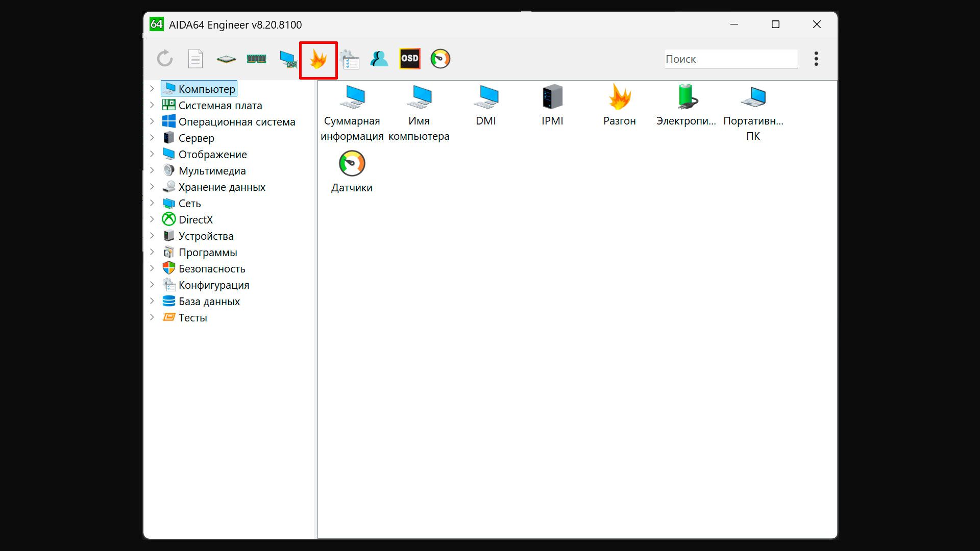Select Мультимедиа in the tree
Viewport: 980px width, 551px height.
204,171
